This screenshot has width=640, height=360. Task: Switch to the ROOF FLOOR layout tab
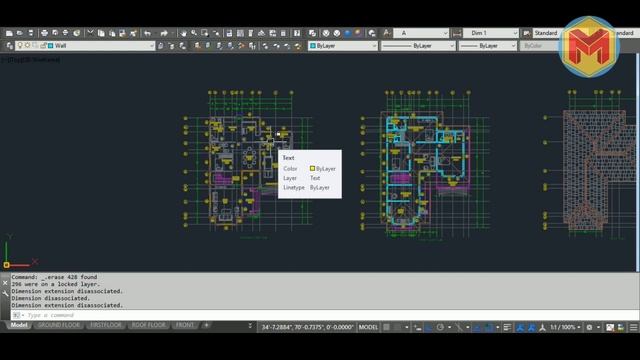[149, 325]
